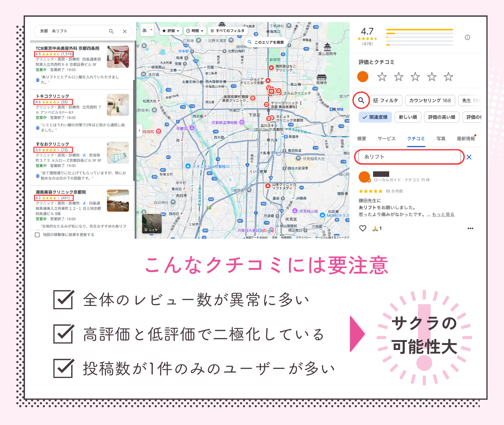Image resolution: width=504 pixels, height=425 pixels.
Task: Click the MOMOテラス shopping marker
Action: click(x=322, y=215)
